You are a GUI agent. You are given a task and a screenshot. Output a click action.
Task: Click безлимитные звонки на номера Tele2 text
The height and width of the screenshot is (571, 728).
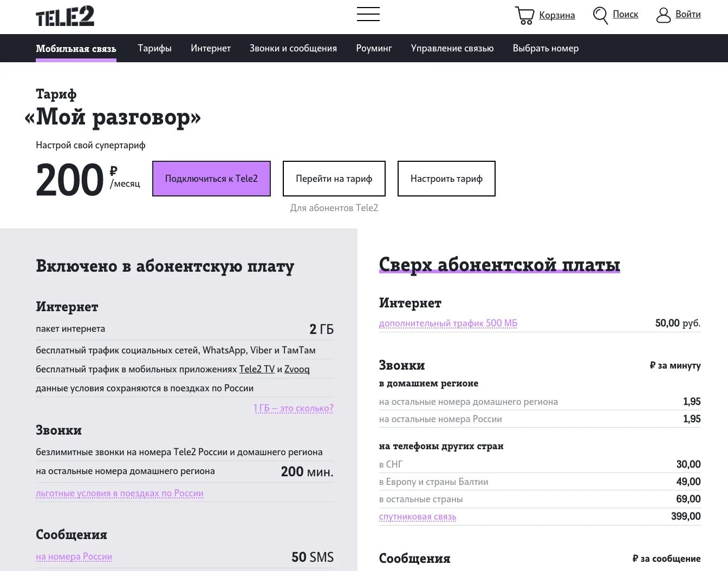pyautogui.click(x=179, y=452)
